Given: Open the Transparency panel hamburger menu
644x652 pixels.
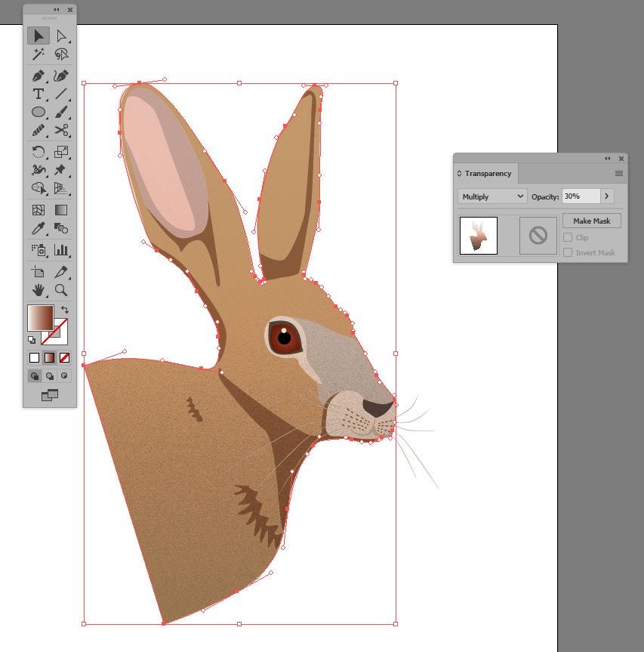Looking at the screenshot, I should click(x=619, y=174).
